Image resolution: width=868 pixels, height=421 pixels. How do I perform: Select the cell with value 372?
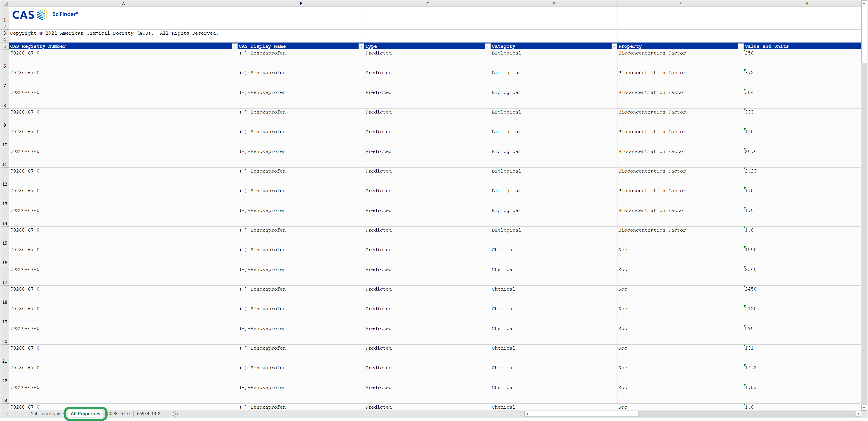click(802, 79)
